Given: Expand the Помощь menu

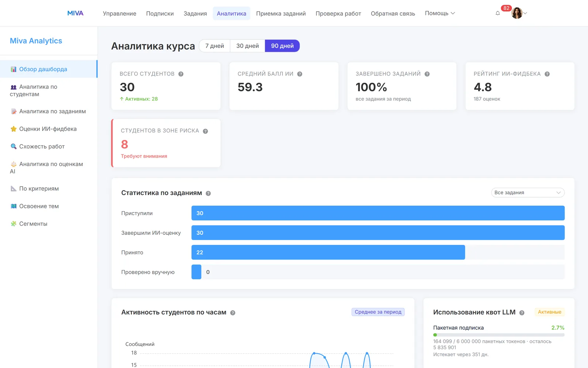Looking at the screenshot, I should (x=440, y=13).
